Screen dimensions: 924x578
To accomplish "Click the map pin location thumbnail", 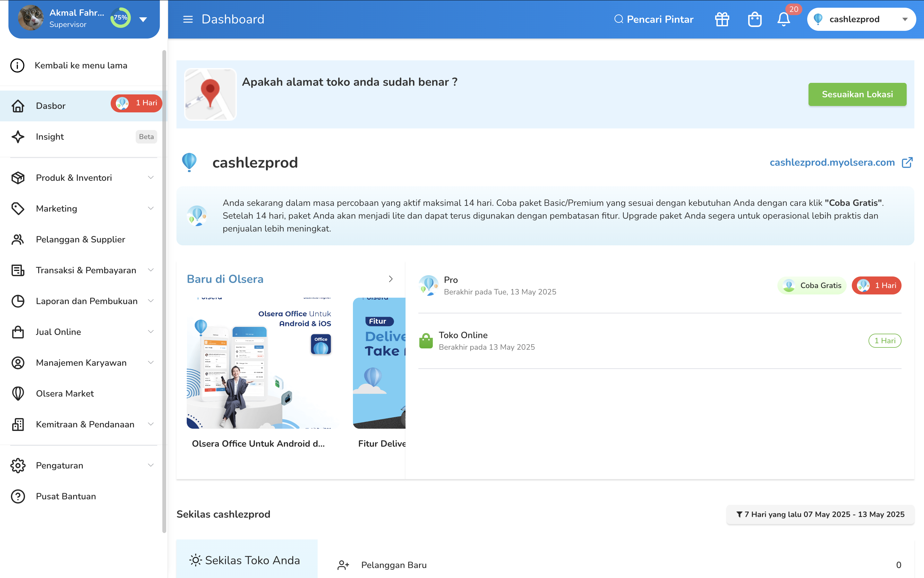I will [x=210, y=94].
